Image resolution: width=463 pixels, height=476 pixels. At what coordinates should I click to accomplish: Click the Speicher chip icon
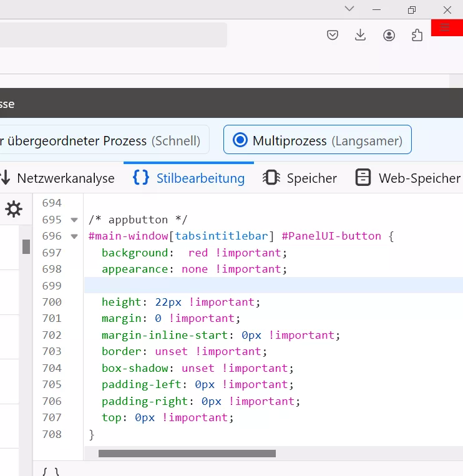pyautogui.click(x=271, y=178)
